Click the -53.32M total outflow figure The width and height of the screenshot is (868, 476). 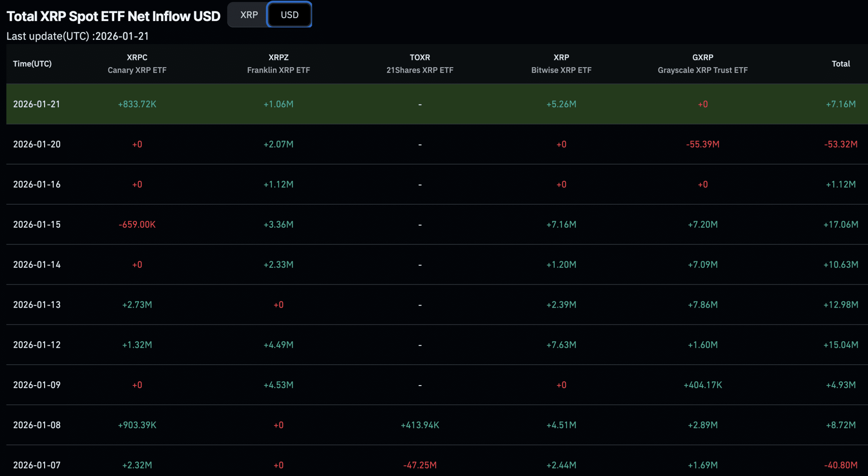tap(840, 144)
